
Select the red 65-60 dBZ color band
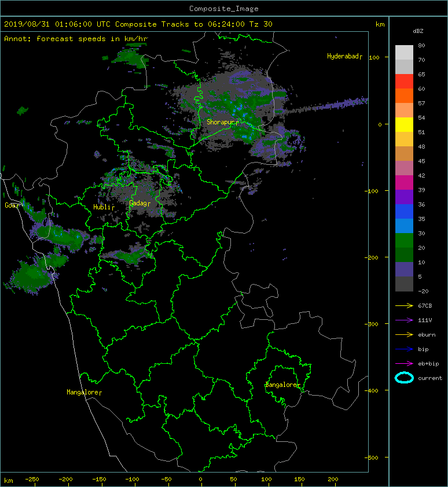(404, 82)
